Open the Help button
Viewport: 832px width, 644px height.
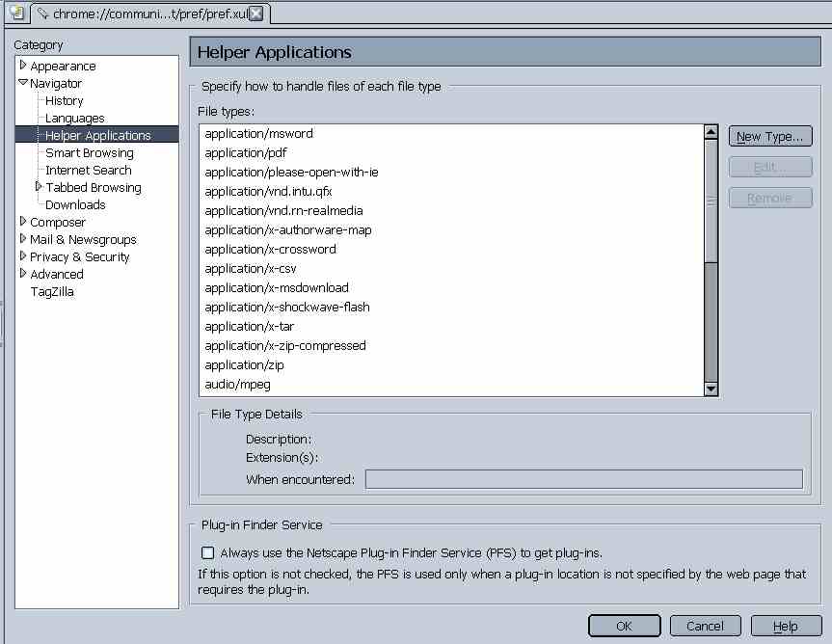(x=785, y=627)
